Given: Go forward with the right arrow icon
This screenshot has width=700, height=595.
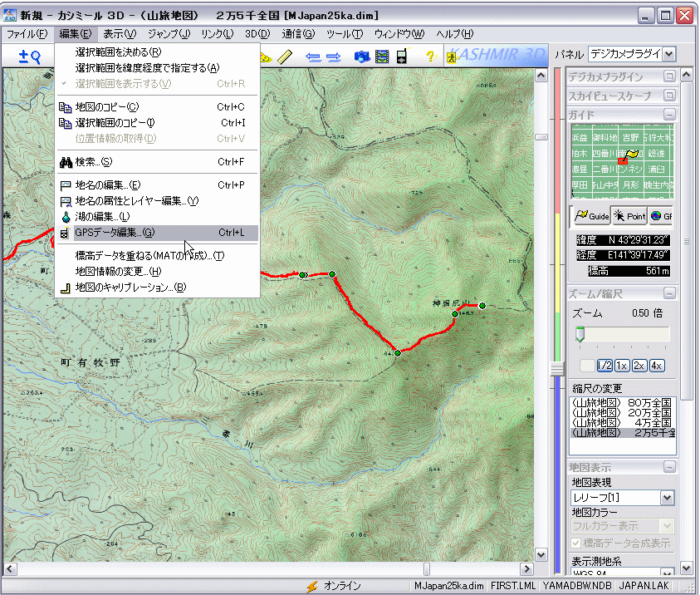Looking at the screenshot, I should (x=333, y=57).
